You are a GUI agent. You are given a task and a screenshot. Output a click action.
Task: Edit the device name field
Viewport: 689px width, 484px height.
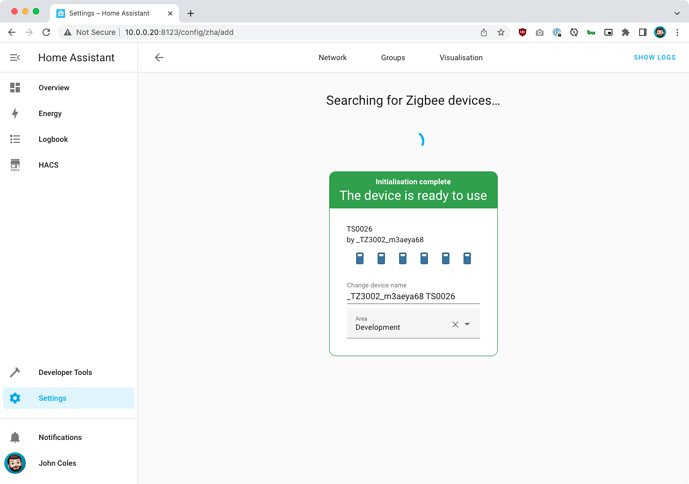(x=412, y=296)
